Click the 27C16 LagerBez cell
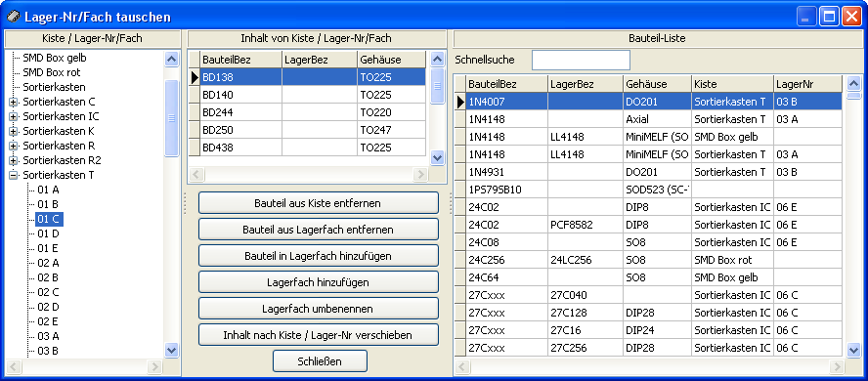This screenshot has height=381, width=868. coord(586,330)
